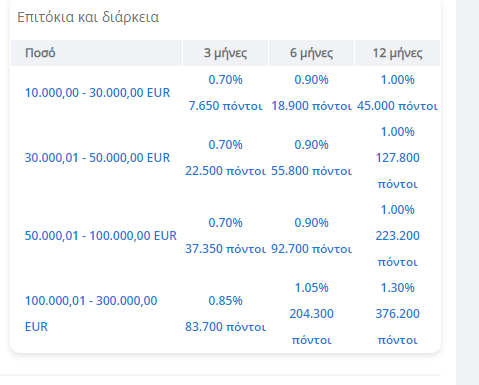
Task: Click the '30.000,01 - 50.000,00 EUR' amount row
Action: 97,158
